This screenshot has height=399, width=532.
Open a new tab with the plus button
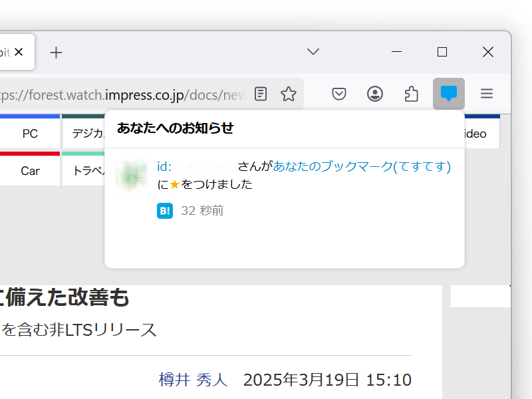click(56, 51)
